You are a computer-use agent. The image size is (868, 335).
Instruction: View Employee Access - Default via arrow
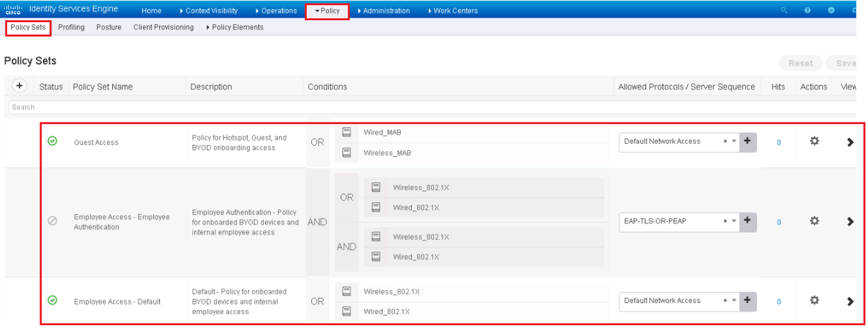[x=850, y=301]
